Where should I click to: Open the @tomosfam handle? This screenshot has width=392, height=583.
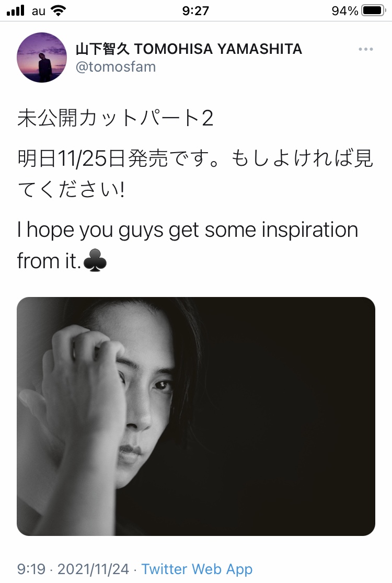click(116, 67)
